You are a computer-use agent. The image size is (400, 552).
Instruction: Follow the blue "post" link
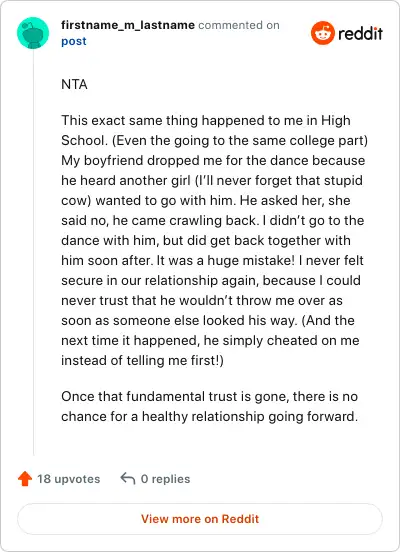click(x=74, y=41)
